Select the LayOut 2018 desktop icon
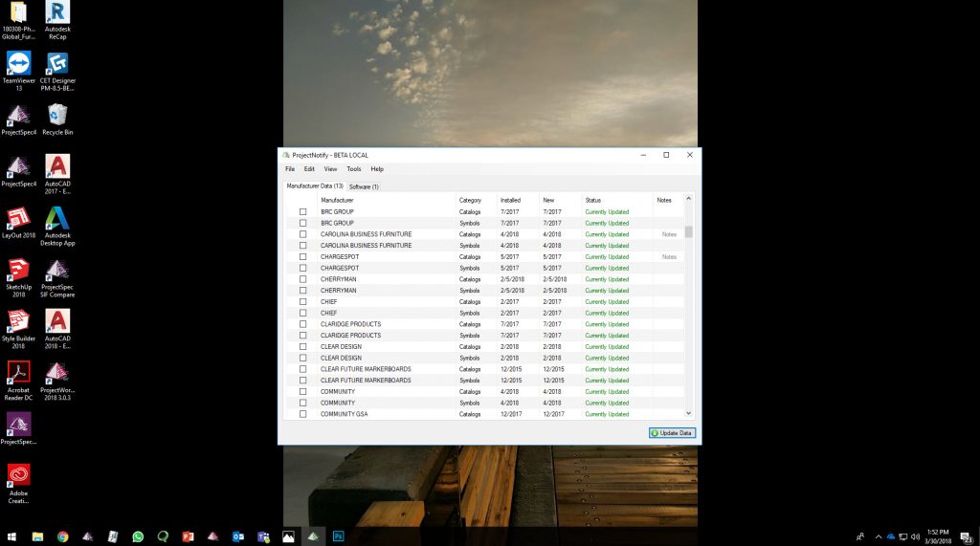The image size is (980, 546). tap(17, 218)
